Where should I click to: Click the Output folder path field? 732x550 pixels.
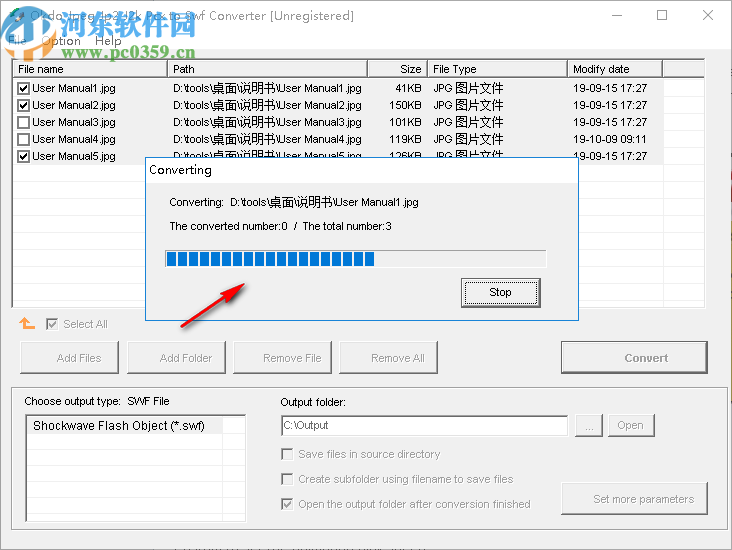point(425,425)
